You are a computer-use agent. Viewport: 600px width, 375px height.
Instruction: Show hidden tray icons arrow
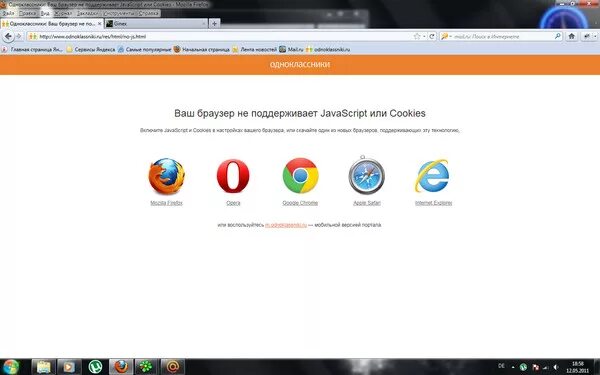513,367
